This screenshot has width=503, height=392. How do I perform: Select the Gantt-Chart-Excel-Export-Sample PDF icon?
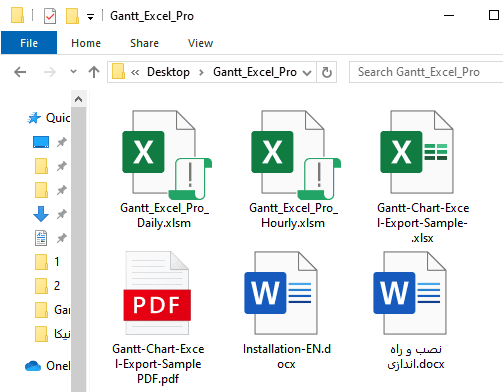157,293
